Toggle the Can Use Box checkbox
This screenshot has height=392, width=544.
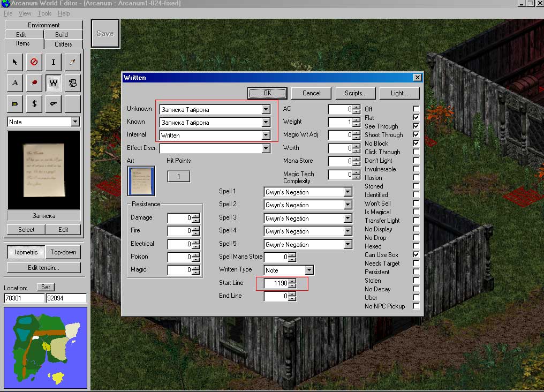pos(416,255)
